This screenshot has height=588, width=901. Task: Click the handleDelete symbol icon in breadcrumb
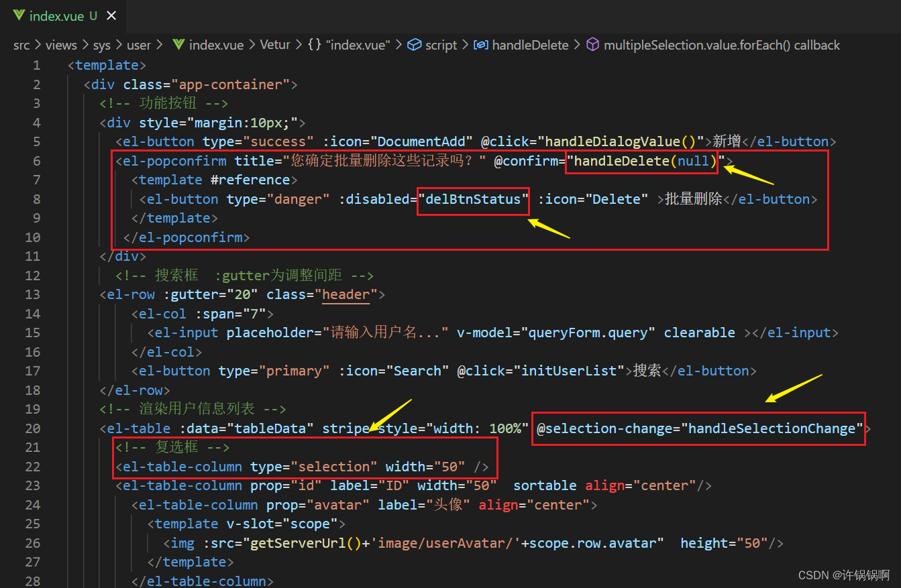click(480, 45)
